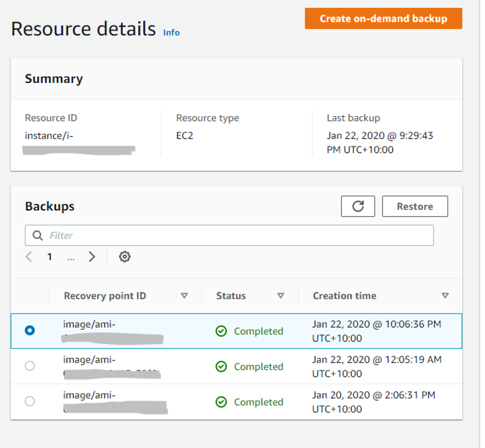This screenshot has width=485, height=448.
Task: Open table preferences gear icon
Action: 124,257
